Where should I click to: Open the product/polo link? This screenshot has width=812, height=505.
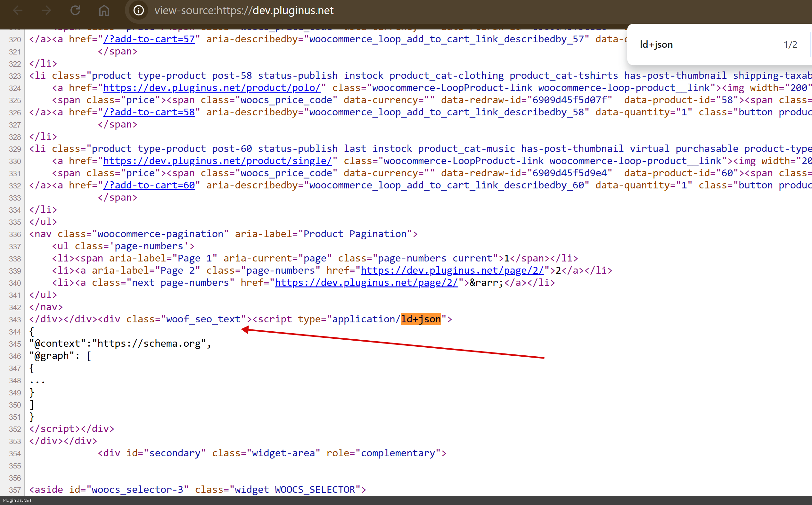(212, 88)
